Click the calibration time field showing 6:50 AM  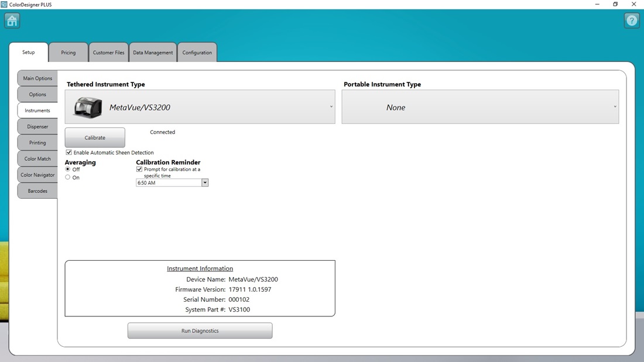tap(169, 182)
